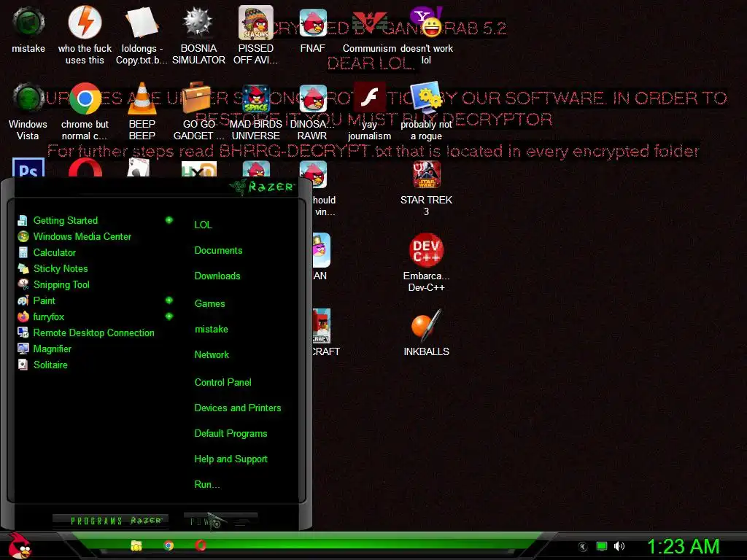
Task: Open 'Communism' Papers Please desktop icon
Action: pyautogui.click(x=369, y=30)
